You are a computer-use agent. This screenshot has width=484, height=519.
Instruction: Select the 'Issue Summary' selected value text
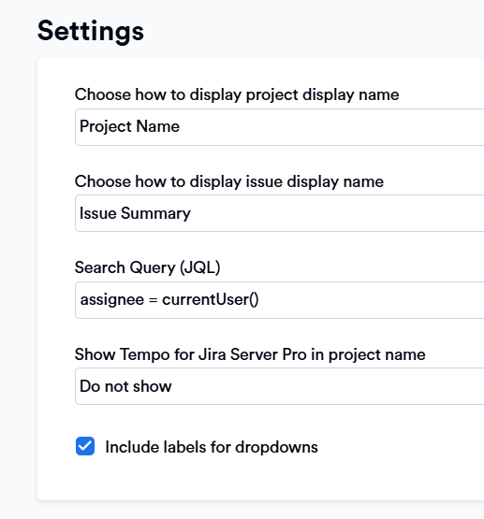tap(135, 213)
